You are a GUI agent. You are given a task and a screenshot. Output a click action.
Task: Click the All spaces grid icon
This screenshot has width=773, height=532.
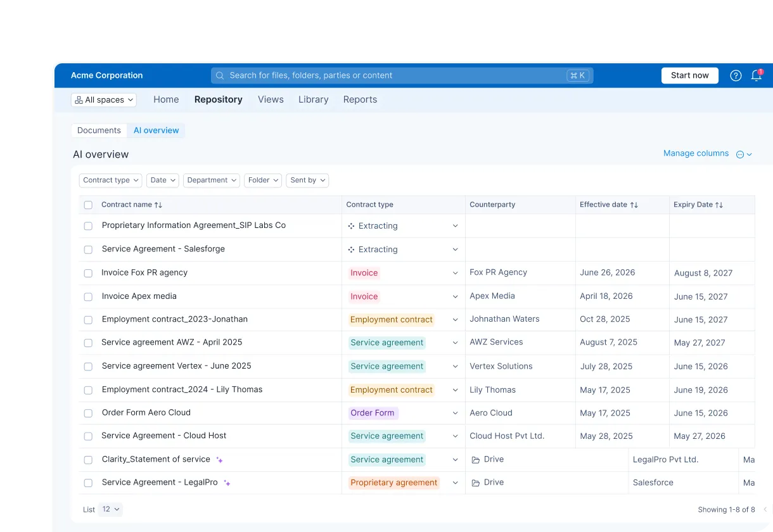point(79,100)
